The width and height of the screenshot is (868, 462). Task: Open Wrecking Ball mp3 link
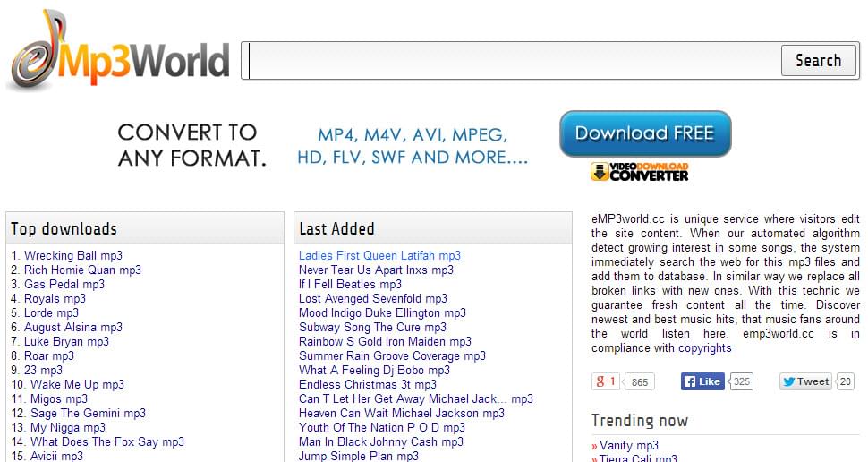(x=73, y=255)
